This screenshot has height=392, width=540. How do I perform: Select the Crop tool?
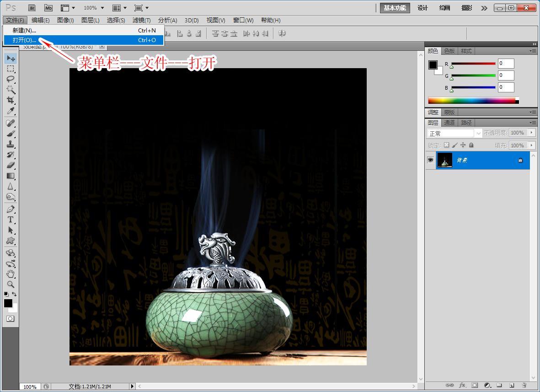(x=11, y=100)
